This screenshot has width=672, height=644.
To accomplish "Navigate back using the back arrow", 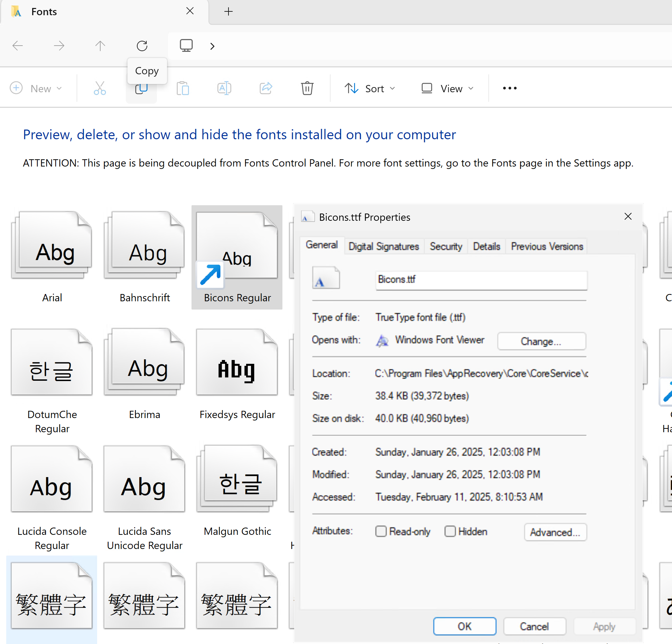I will click(x=18, y=45).
